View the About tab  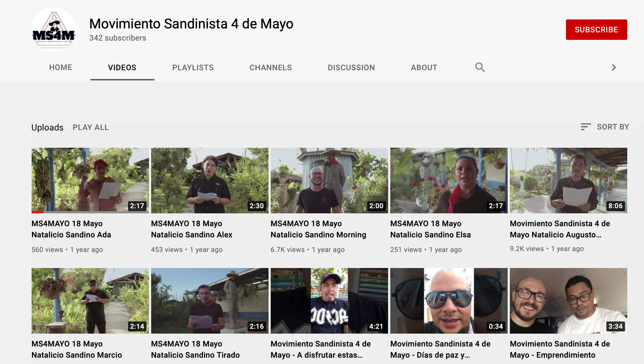(424, 68)
